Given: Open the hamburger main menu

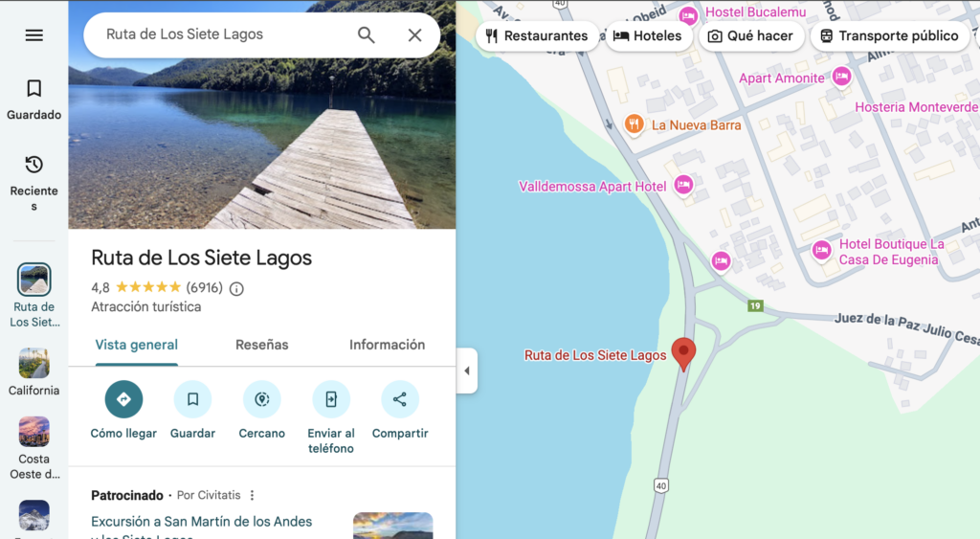Looking at the screenshot, I should (x=33, y=35).
